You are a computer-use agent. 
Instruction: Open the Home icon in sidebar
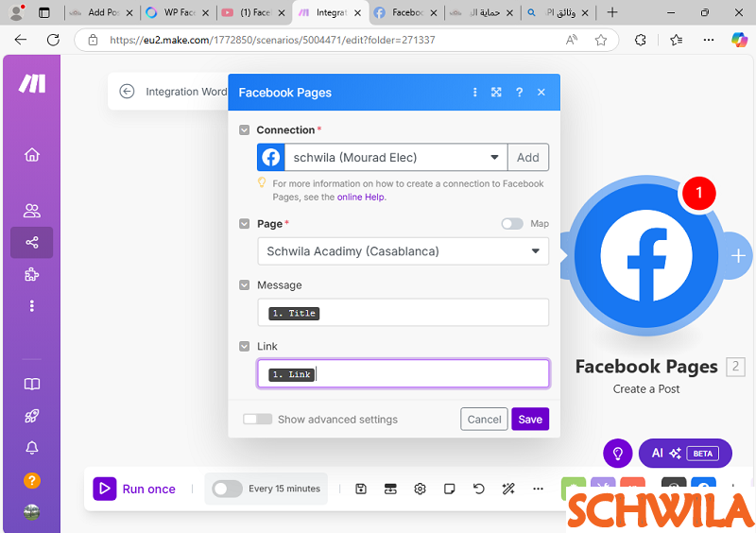[x=32, y=155]
